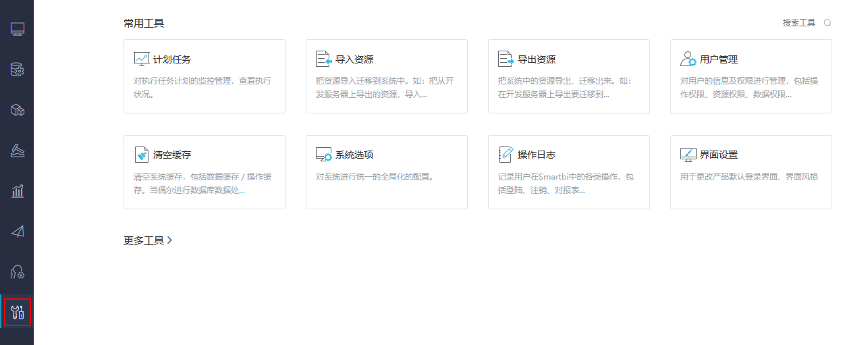This screenshot has height=345, width=868.
Task: Open the 系统选项 title link
Action: 354,155
